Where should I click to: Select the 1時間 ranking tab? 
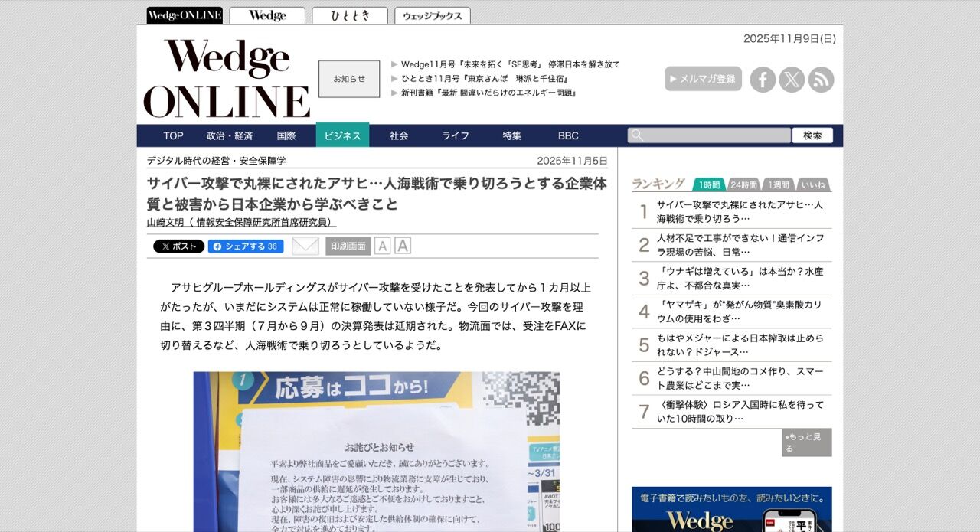click(x=710, y=184)
